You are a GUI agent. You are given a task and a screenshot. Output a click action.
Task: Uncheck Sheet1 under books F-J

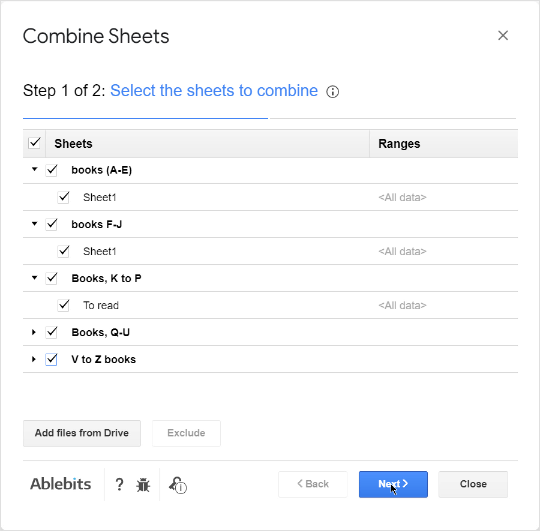click(x=63, y=251)
